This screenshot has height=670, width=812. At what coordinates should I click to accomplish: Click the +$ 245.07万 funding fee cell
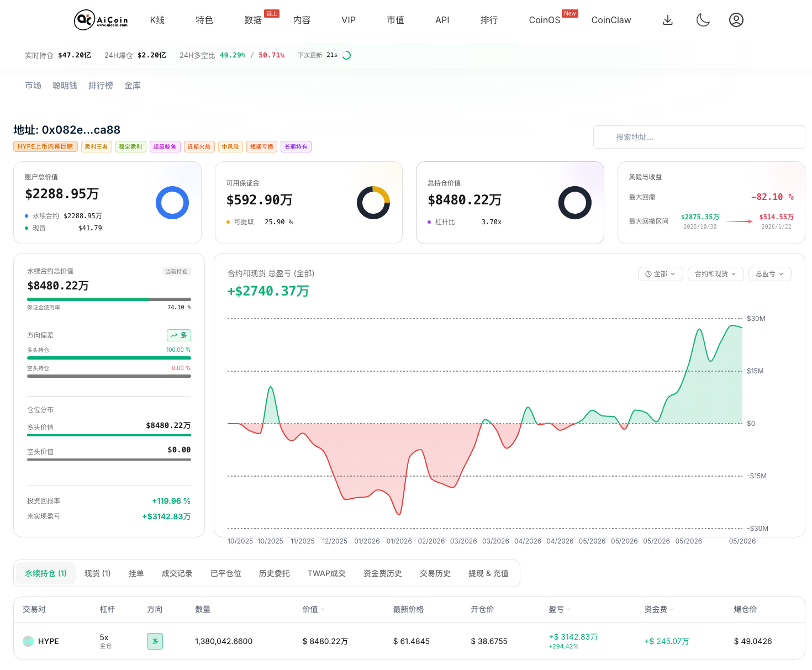coord(667,641)
